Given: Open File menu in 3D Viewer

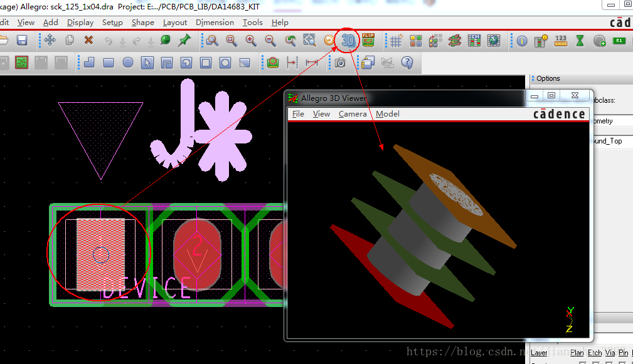Looking at the screenshot, I should [298, 114].
